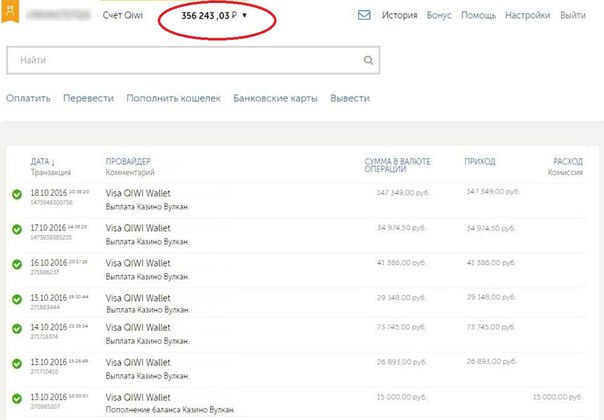Click the Транзакция sublabel
This screenshot has height=420, width=604.
tap(51, 172)
